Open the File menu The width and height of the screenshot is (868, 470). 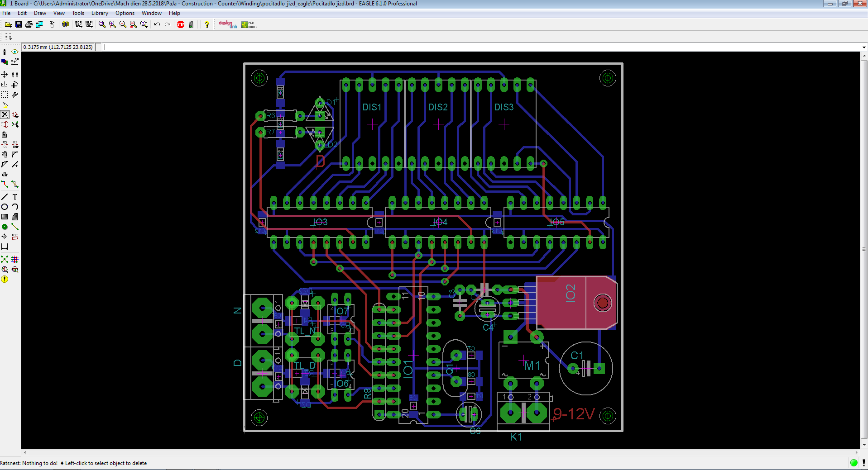tap(6, 13)
